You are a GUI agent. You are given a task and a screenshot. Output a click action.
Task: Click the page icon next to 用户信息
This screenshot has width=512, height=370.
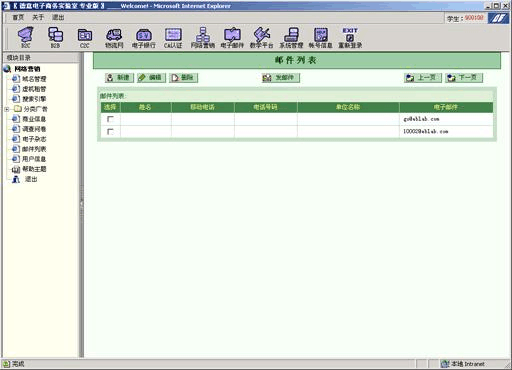[16, 159]
